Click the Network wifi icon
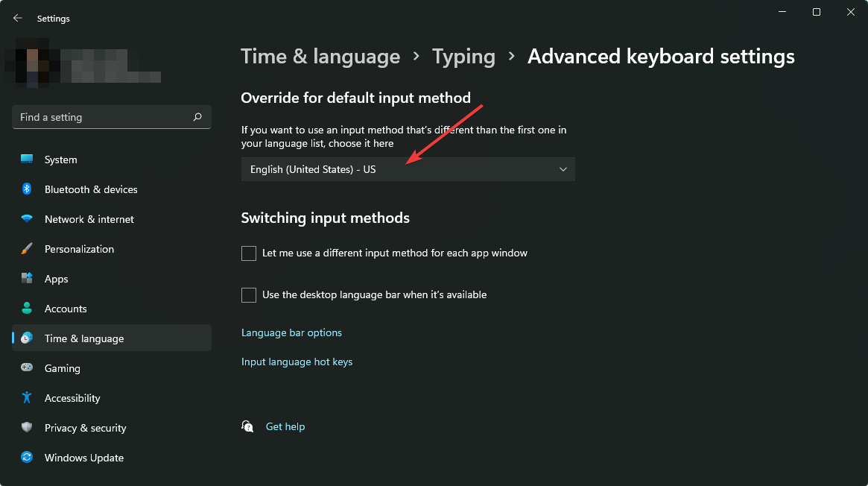 [x=27, y=218]
